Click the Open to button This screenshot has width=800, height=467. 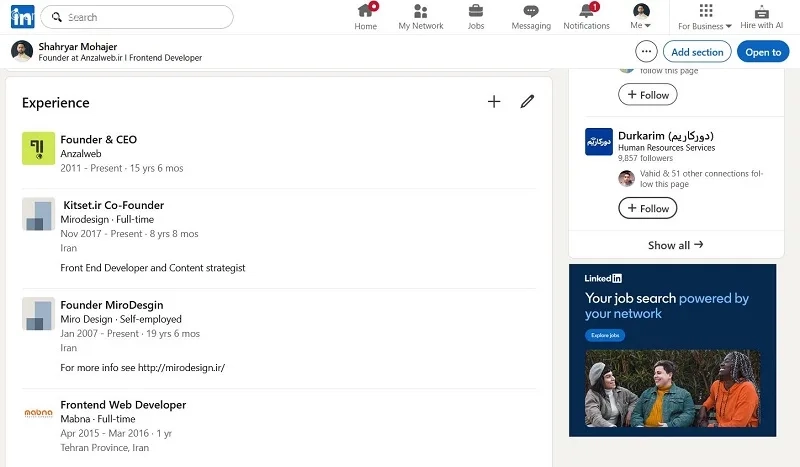point(763,52)
